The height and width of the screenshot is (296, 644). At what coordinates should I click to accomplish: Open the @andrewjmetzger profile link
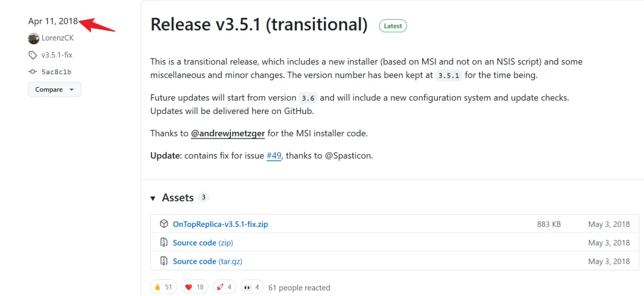[x=228, y=133]
